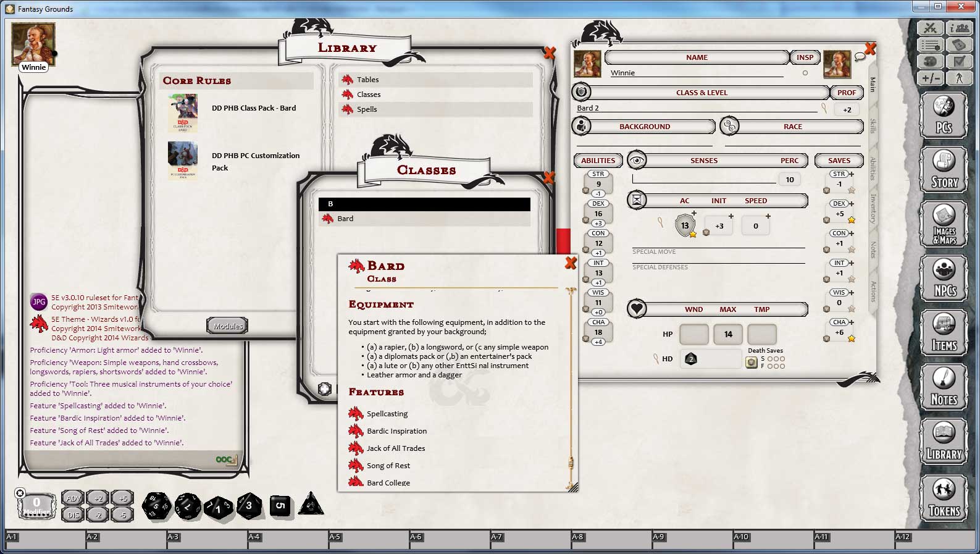Open the NPCs sidebar panel
The image size is (980, 554).
pos(943,279)
